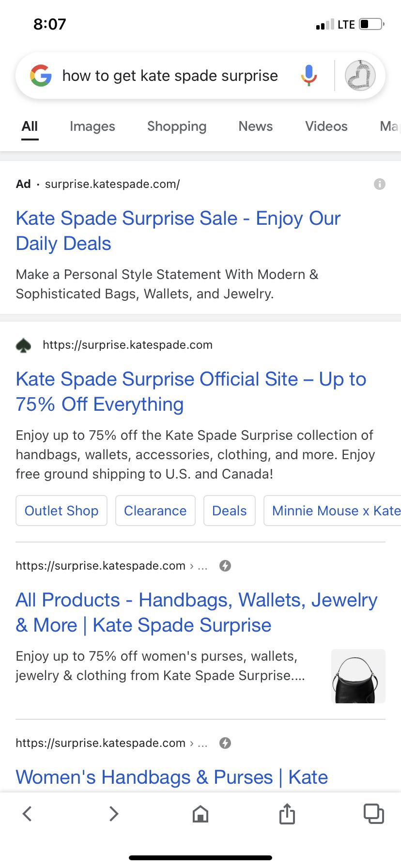Switch to the Images tab
The image size is (401, 868).
tap(92, 126)
